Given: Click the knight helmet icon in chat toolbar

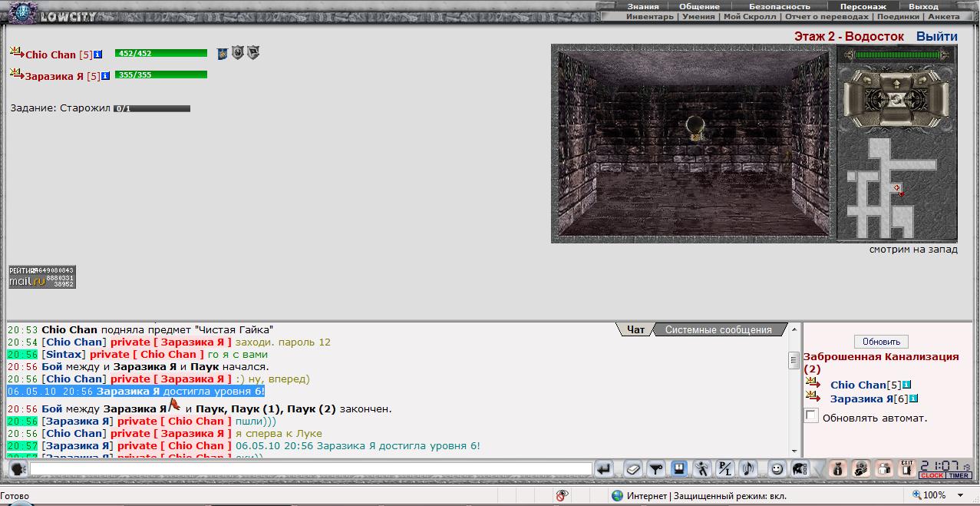Looking at the screenshot, I should [800, 468].
